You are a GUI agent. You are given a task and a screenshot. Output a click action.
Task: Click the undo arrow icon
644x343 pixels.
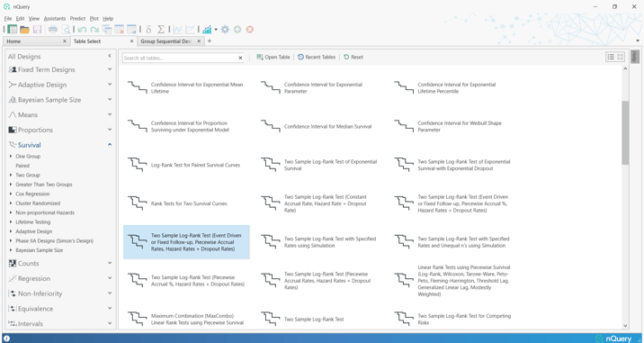pyautogui.click(x=82, y=30)
